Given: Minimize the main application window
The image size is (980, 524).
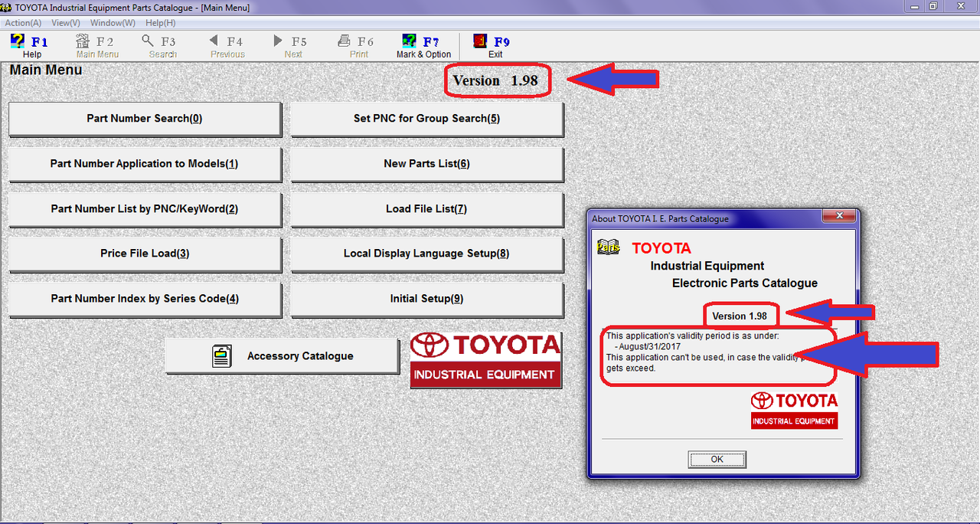Looking at the screenshot, I should point(914,6).
